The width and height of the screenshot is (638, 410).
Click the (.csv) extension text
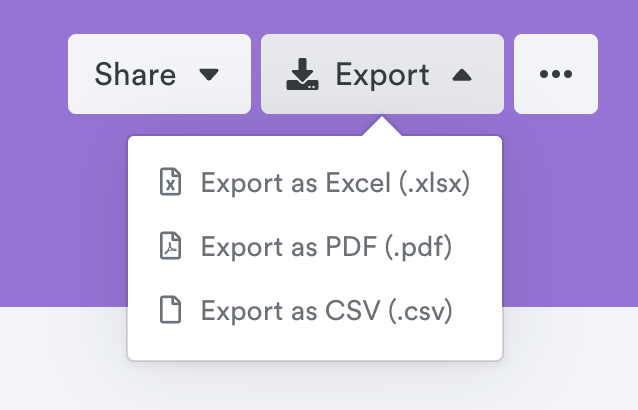click(x=420, y=310)
